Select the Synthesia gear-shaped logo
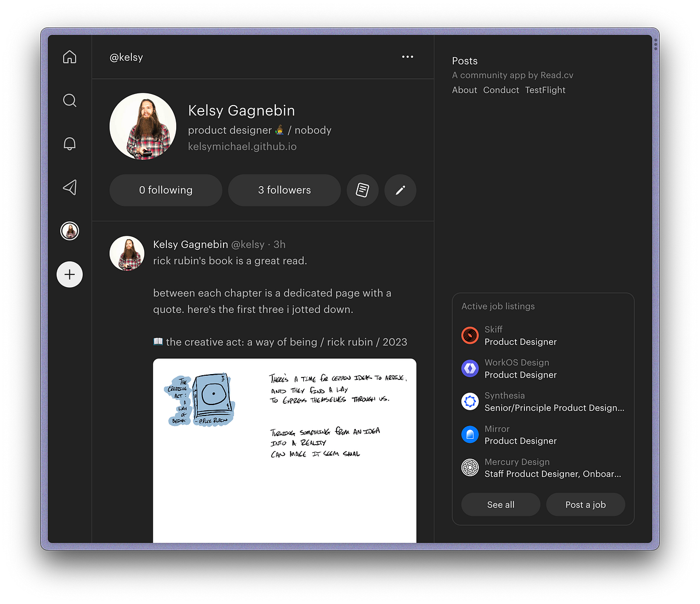This screenshot has width=700, height=604. point(470,401)
